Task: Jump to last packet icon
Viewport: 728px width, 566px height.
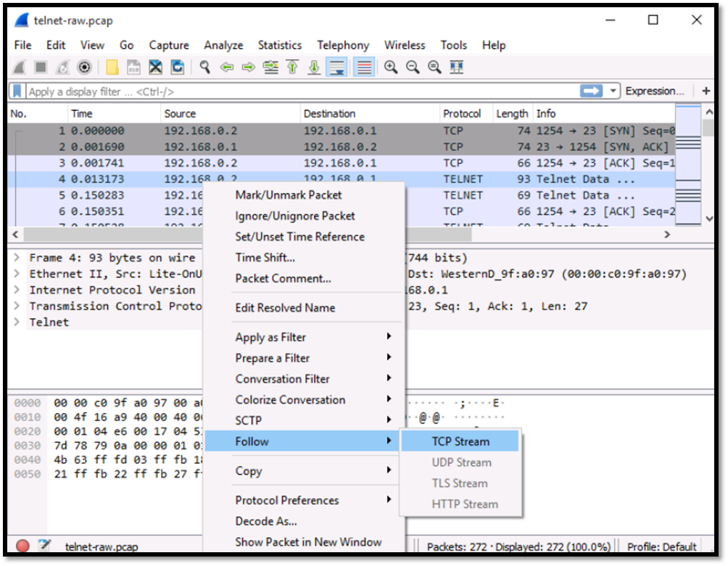Action: click(314, 67)
